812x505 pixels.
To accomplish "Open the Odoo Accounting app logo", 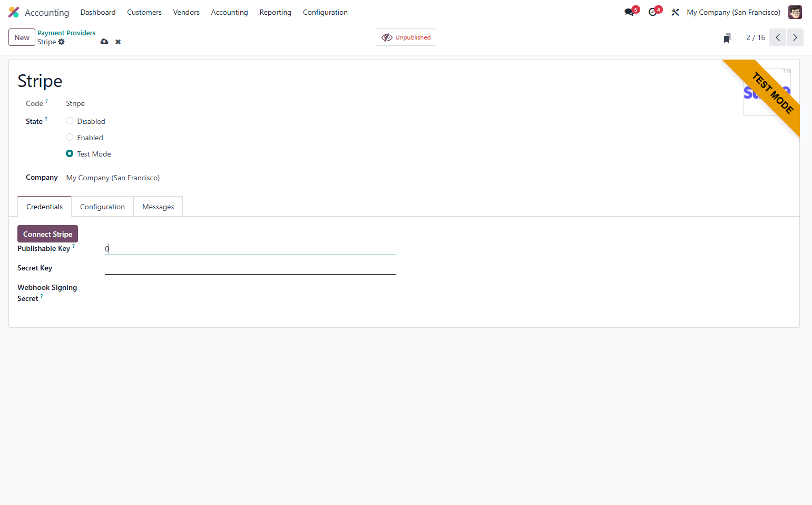I will coord(14,12).
